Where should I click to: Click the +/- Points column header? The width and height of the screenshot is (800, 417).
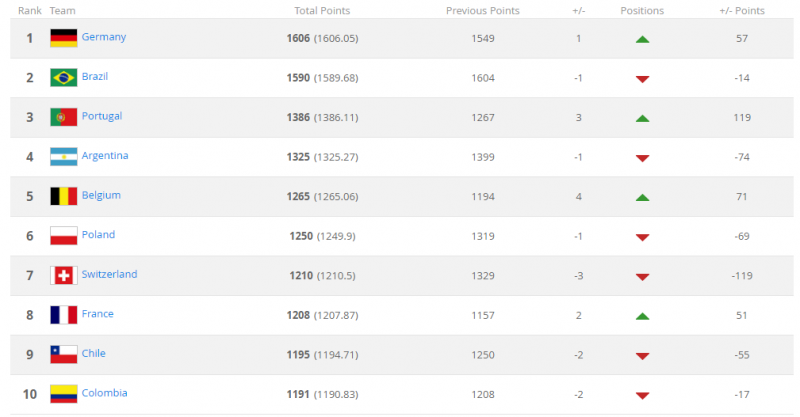[742, 11]
